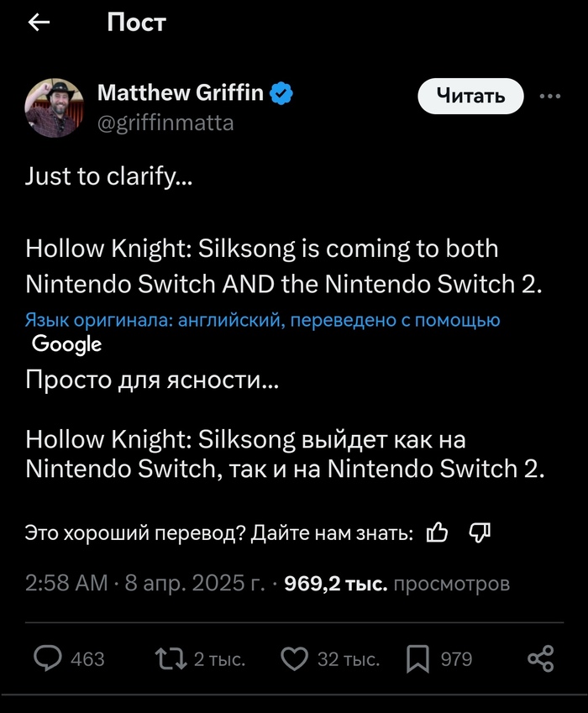Click the blue verified badge
The width and height of the screenshot is (588, 713).
[281, 93]
